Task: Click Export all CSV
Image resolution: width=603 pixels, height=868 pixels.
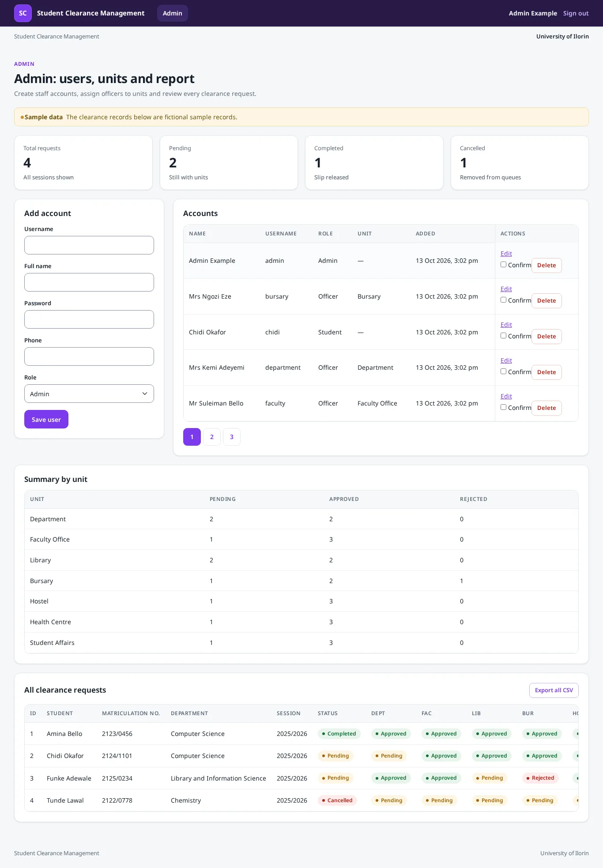Action: (554, 690)
